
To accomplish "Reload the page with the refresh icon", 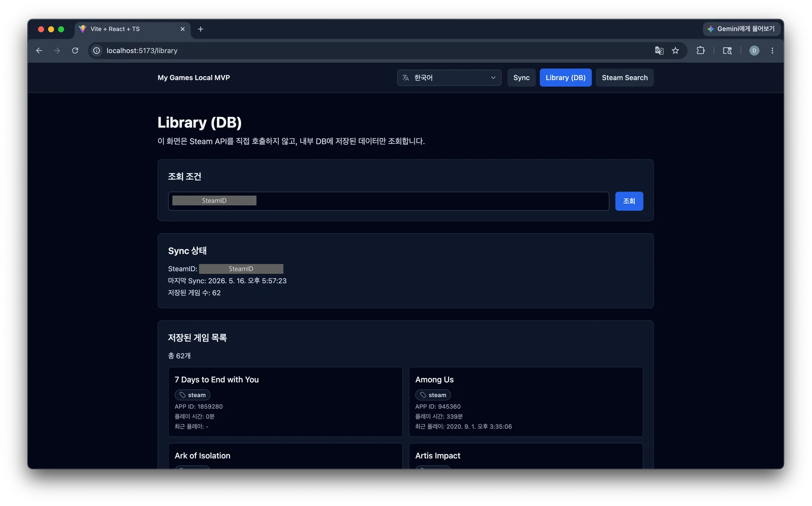I will click(75, 51).
